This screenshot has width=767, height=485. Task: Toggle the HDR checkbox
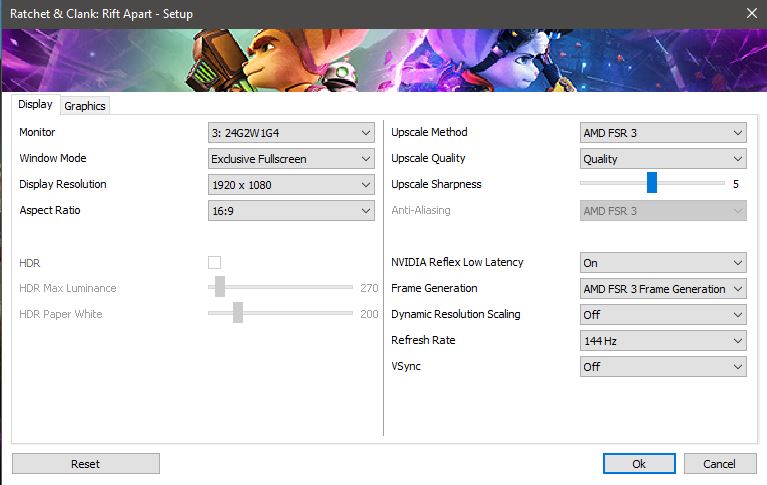coord(214,262)
